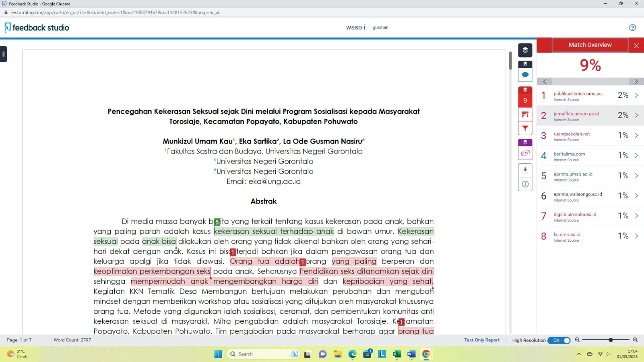This screenshot has height=362, width=644.
Task: Expand eprints.walisongo.ac.id source breakdown arrow
Action: (x=636, y=196)
